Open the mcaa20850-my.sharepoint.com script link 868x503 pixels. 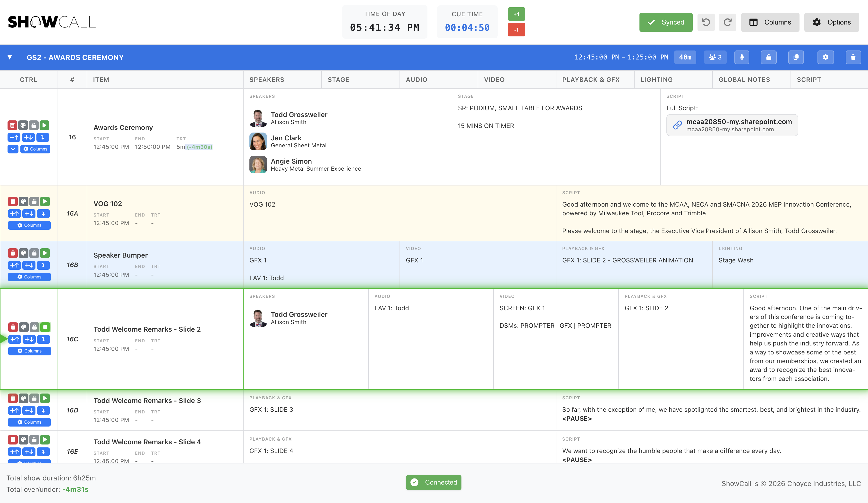pos(732,125)
